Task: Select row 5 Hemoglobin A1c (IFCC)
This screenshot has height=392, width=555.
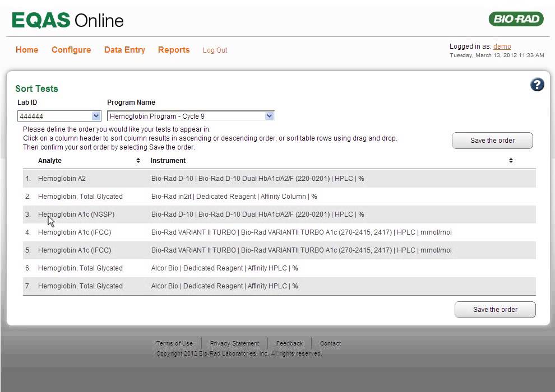Action: pos(279,250)
